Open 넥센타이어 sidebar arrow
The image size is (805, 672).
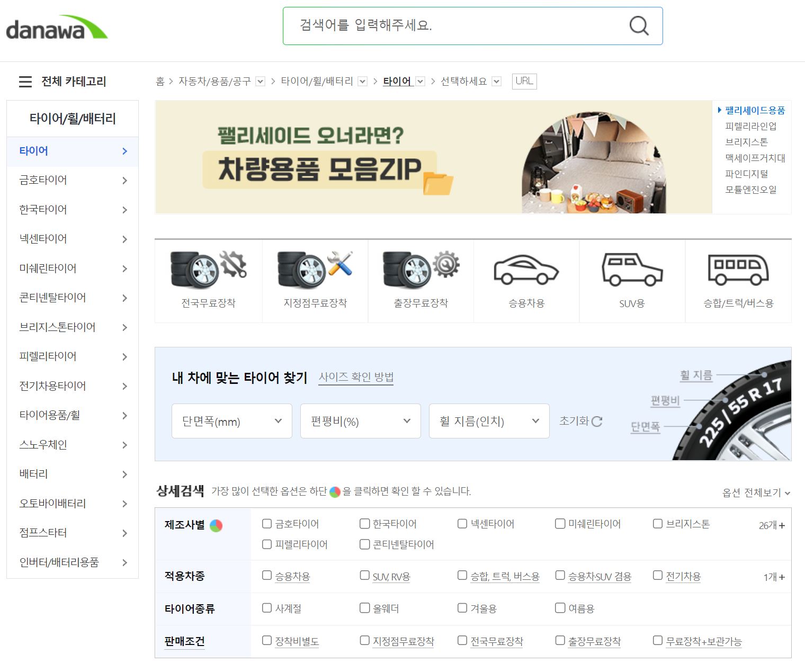coord(124,239)
